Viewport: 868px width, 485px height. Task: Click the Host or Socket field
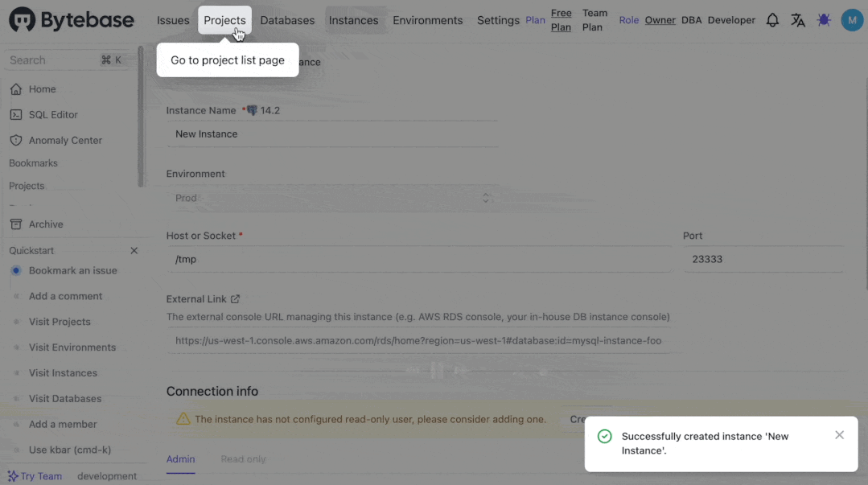point(419,259)
